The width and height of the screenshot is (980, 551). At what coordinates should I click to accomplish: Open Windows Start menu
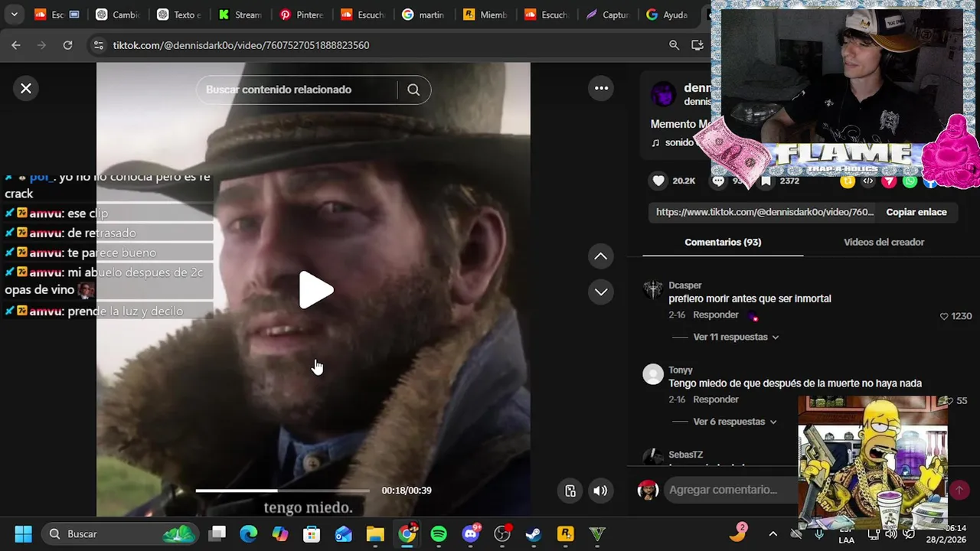(x=24, y=533)
